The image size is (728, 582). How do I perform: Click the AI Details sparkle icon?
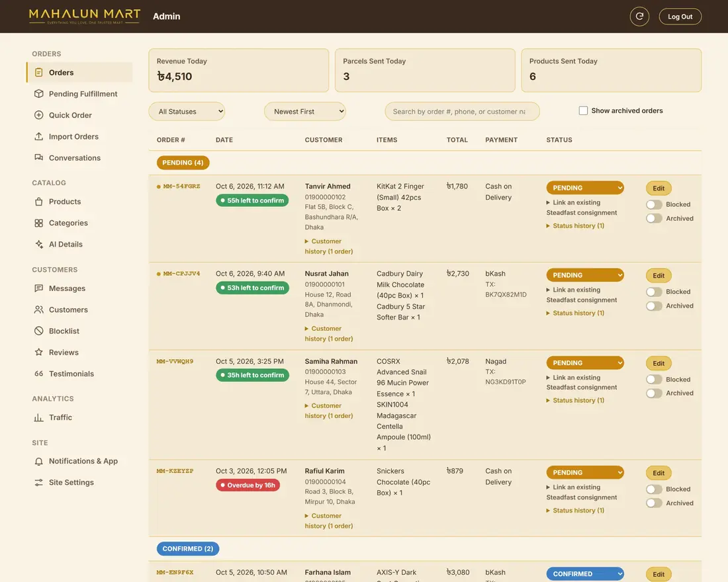[39, 244]
